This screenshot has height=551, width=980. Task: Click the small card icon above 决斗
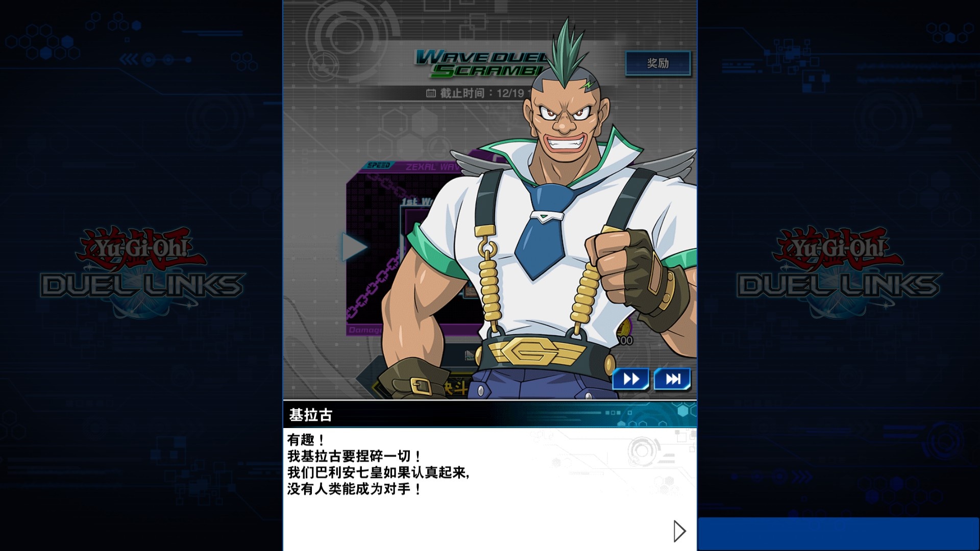tap(470, 356)
